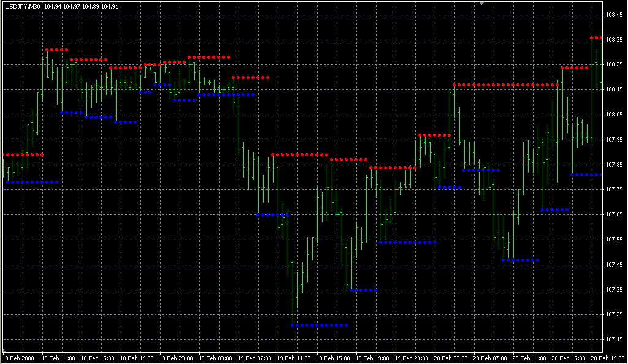The image size is (628, 364).
Task: Select the blue support dots at 107.35
Action: click(x=363, y=290)
